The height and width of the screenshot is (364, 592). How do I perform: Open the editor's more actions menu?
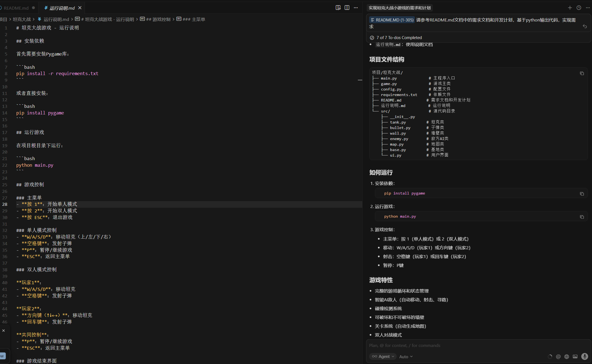tap(356, 8)
